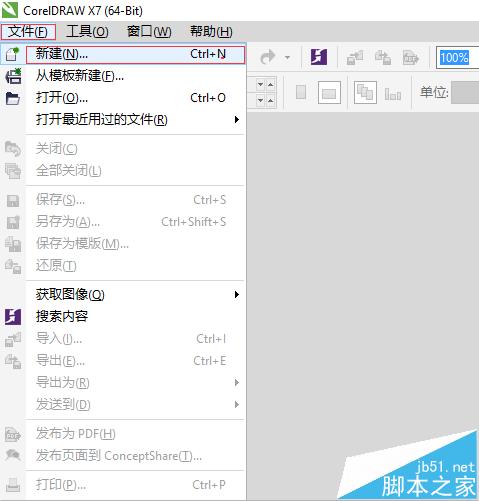Click the 100% zoom level field
Viewport: 479px width, 501px height.
pyautogui.click(x=457, y=58)
